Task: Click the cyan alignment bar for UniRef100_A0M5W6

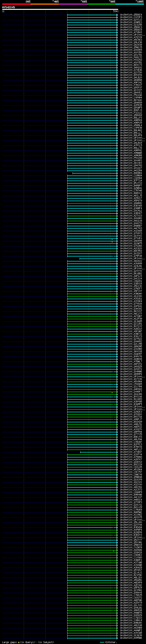Action: coord(93,638)
